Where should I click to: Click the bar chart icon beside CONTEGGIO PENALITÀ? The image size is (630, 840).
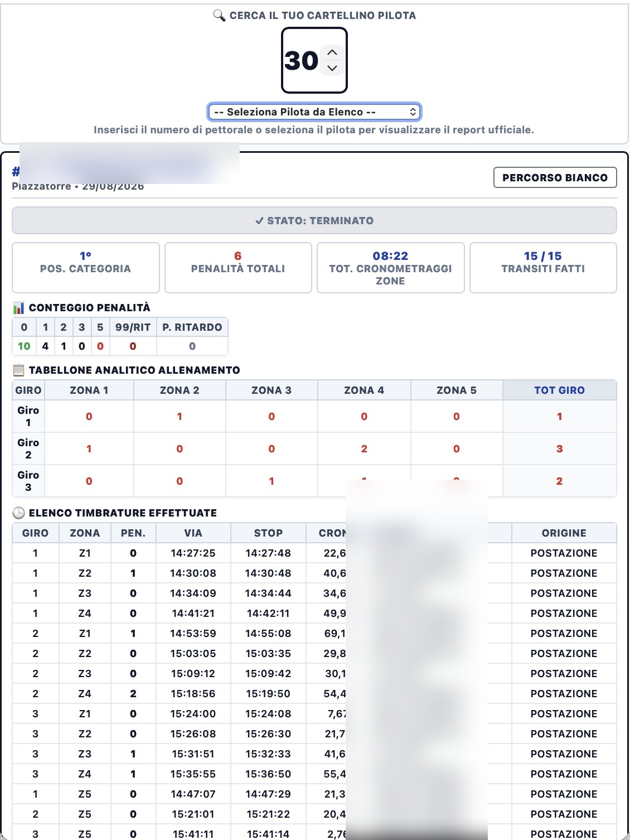pos(19,308)
